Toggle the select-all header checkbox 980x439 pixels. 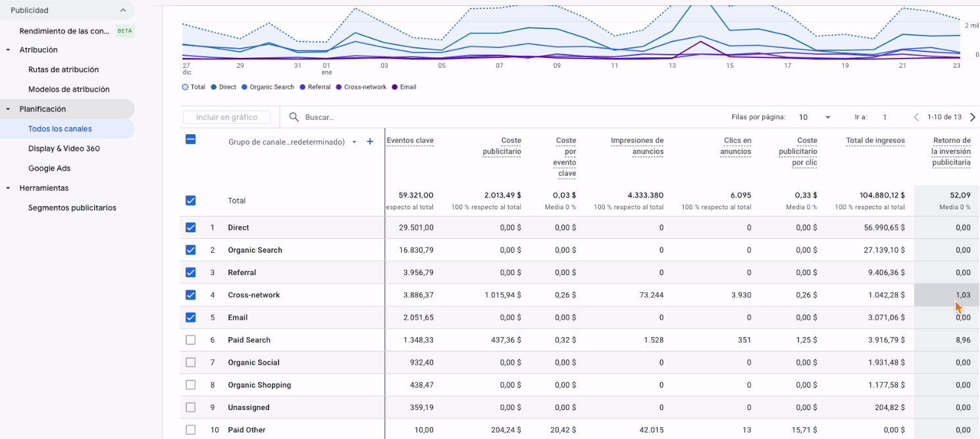pyautogui.click(x=191, y=140)
